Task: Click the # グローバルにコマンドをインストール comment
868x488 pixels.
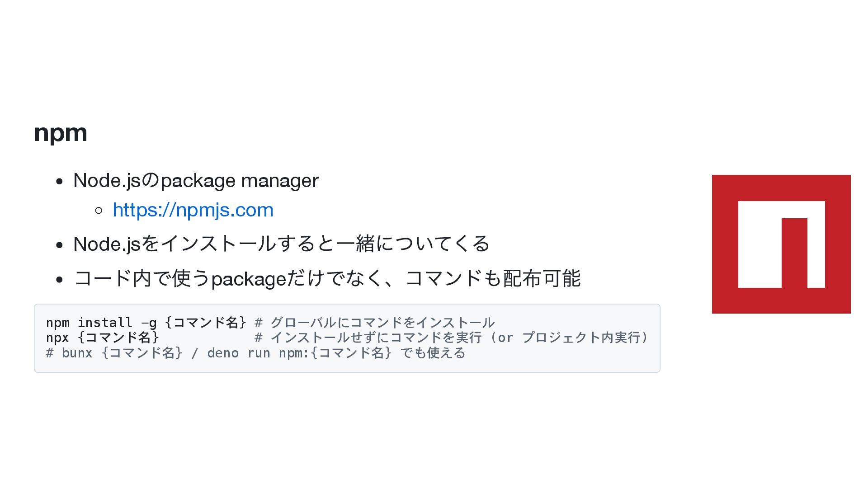Action: 375,323
